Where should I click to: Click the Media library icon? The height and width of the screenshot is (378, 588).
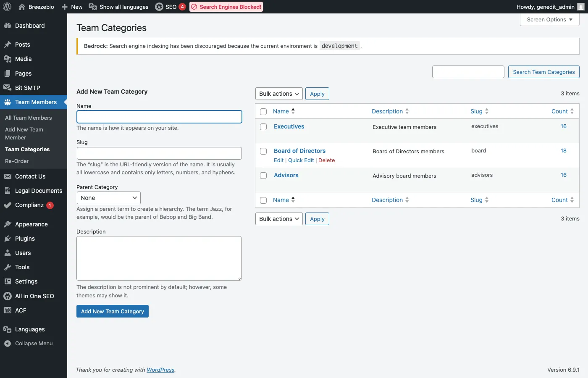tap(8, 59)
